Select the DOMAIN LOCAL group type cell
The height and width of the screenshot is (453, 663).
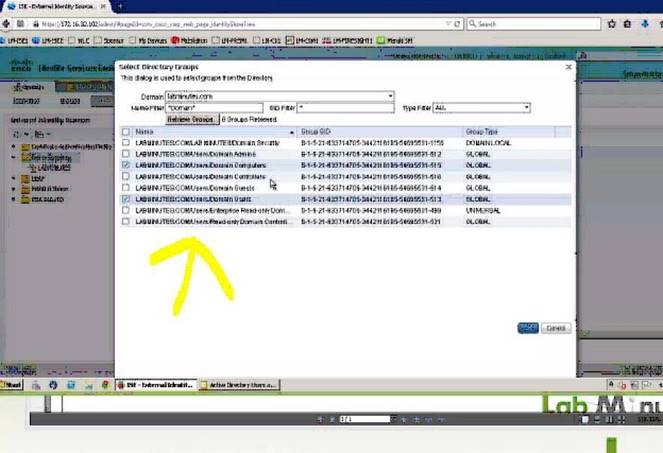click(488, 143)
